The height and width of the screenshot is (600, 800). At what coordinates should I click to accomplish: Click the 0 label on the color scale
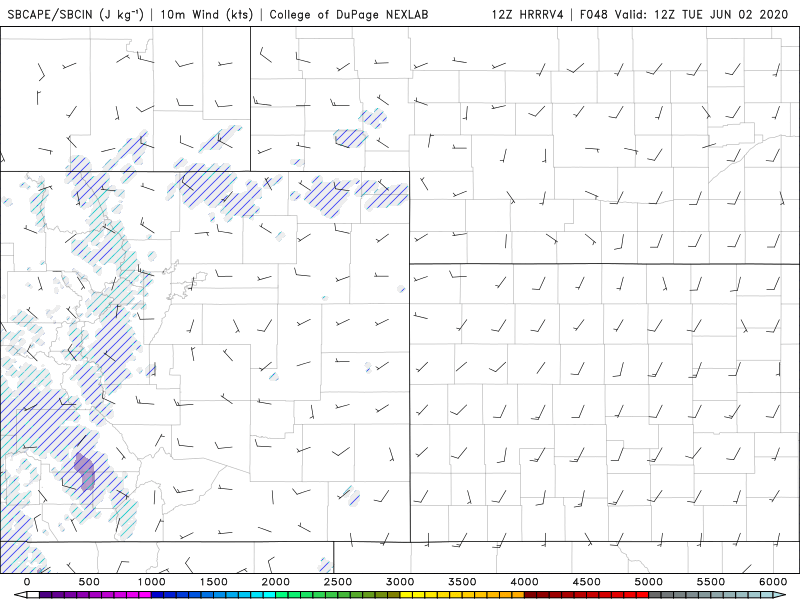coord(27,582)
